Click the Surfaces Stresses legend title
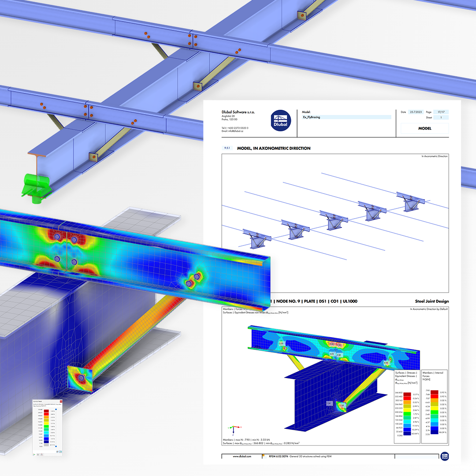The width and height of the screenshot is (476, 476). point(406,378)
